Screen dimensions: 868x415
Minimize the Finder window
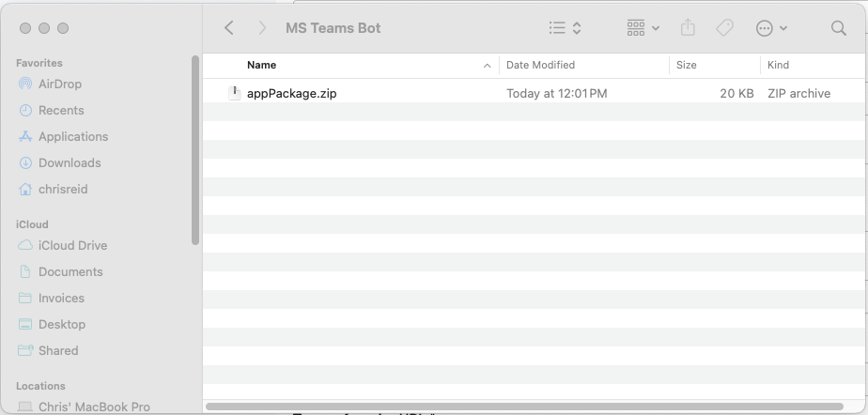pyautogui.click(x=44, y=28)
